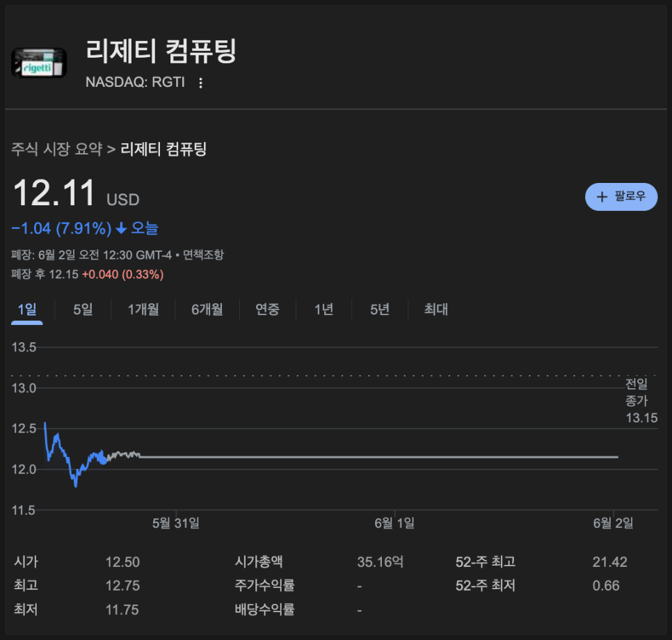The height and width of the screenshot is (640, 672).
Task: Click the 52-주 최고 value 21.42
Action: point(610,562)
